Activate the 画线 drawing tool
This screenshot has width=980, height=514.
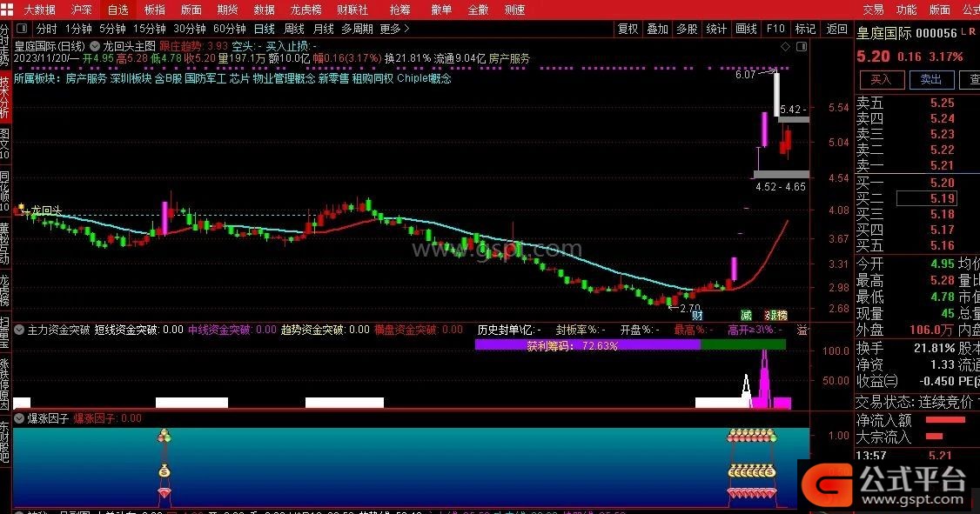746,29
